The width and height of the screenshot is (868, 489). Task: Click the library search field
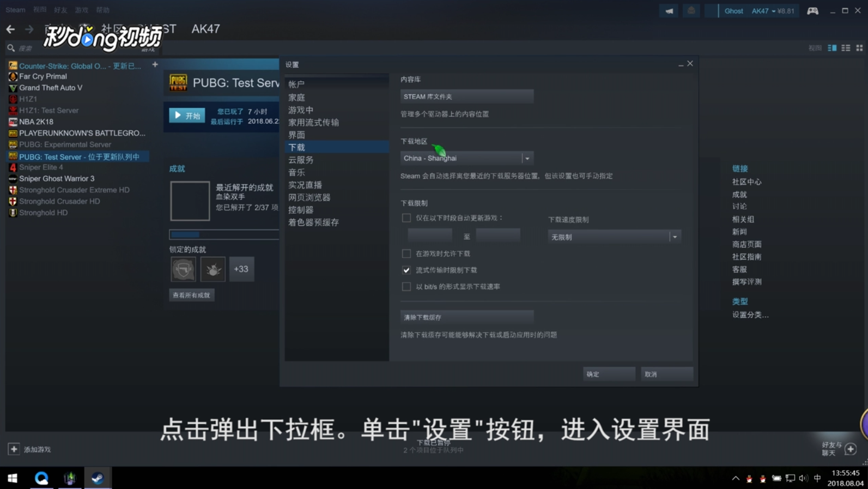coord(82,48)
